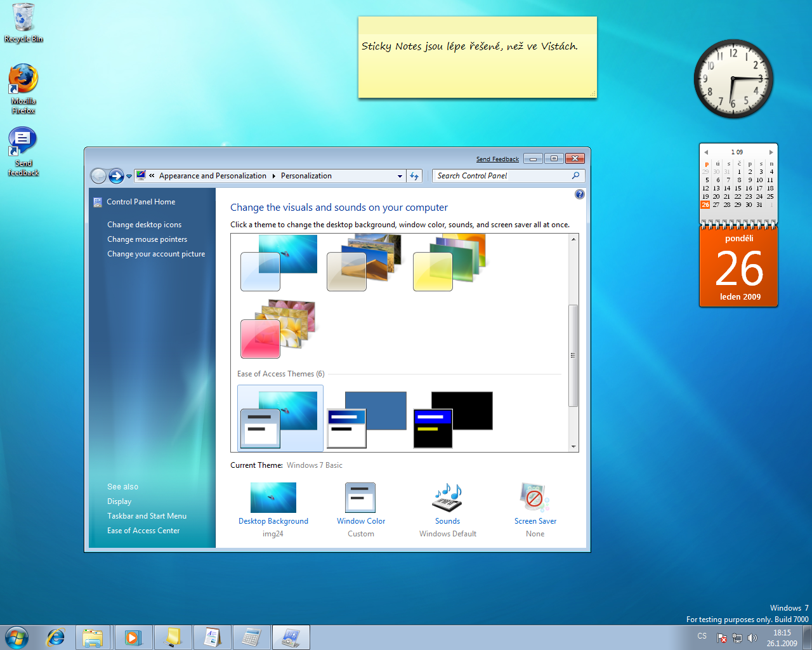Switch to Sticky Notes taskbar button
The image size is (812, 650).
coord(173,637)
